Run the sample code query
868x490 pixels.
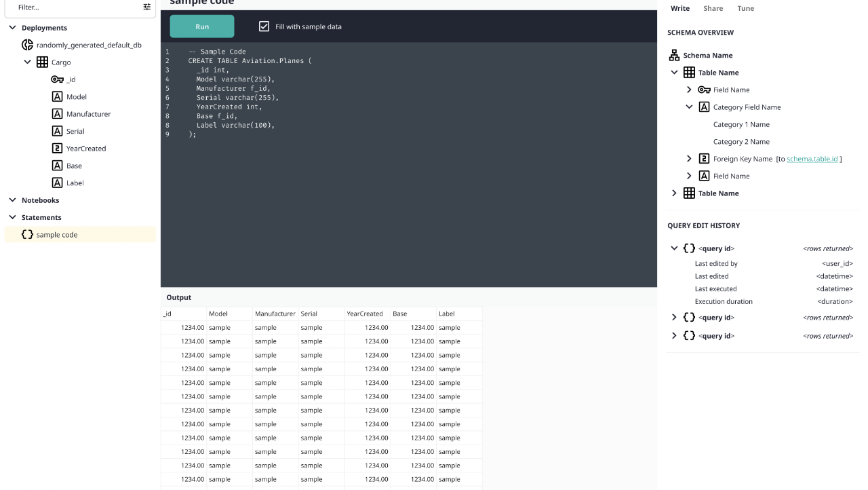(x=202, y=26)
